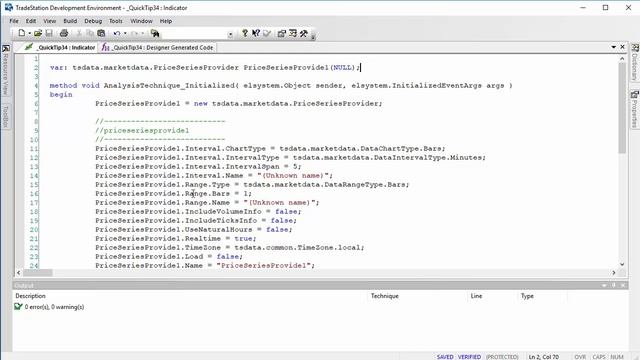Open the Debug menu

pos(93,21)
